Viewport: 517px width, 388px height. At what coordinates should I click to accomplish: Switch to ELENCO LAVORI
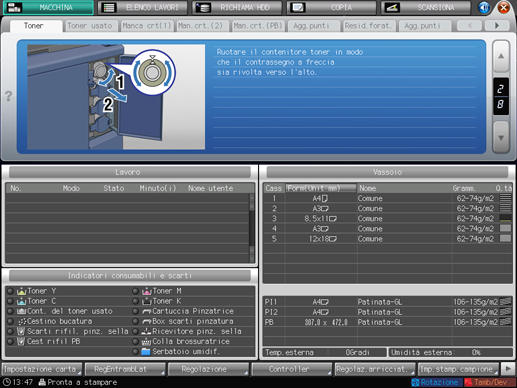click(x=142, y=8)
